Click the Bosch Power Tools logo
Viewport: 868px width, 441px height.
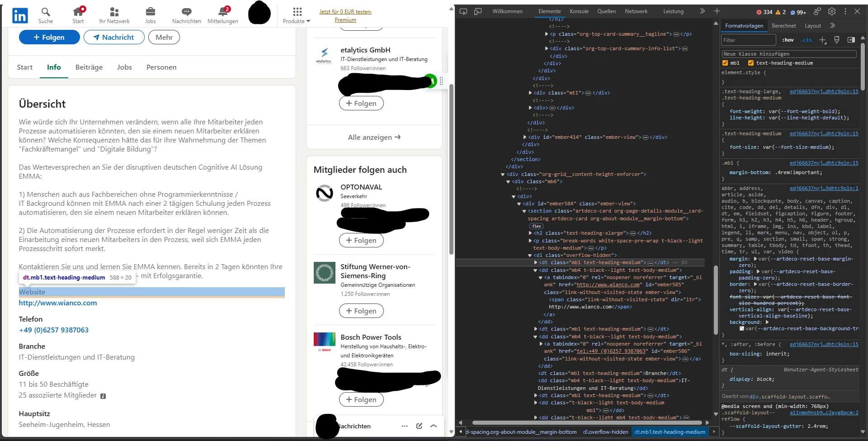[324, 342]
